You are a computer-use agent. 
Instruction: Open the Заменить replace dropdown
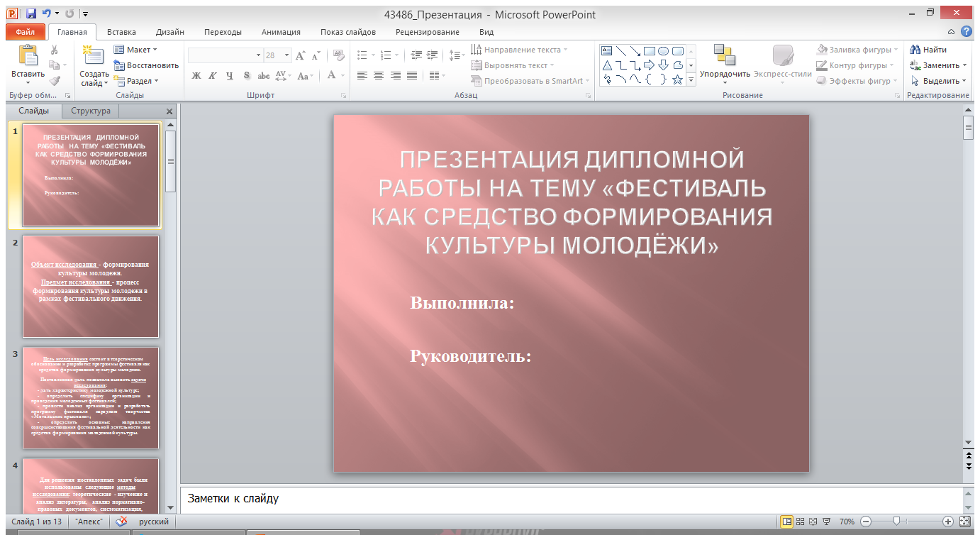[939, 65]
